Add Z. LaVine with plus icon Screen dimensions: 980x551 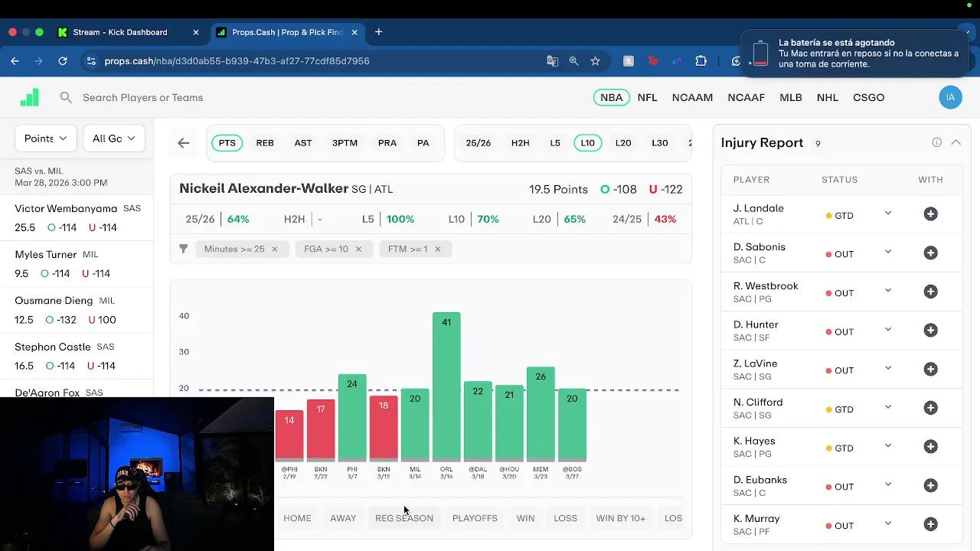click(x=930, y=369)
